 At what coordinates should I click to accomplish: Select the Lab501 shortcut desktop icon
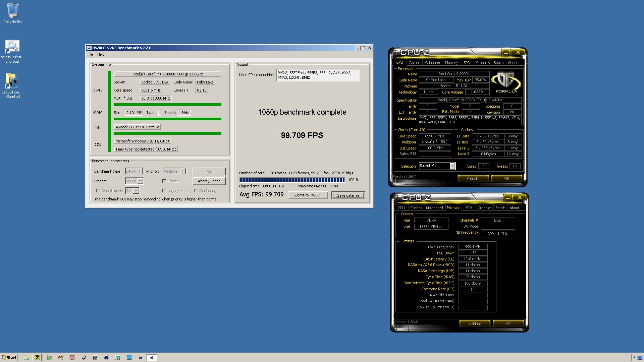coord(12,86)
